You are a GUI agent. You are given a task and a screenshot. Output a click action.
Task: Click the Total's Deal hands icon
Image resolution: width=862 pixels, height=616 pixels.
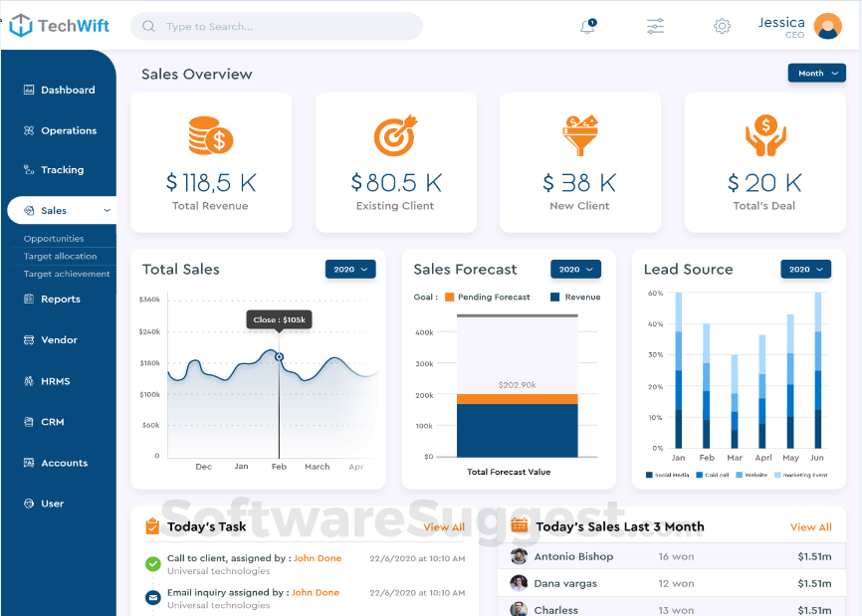765,135
